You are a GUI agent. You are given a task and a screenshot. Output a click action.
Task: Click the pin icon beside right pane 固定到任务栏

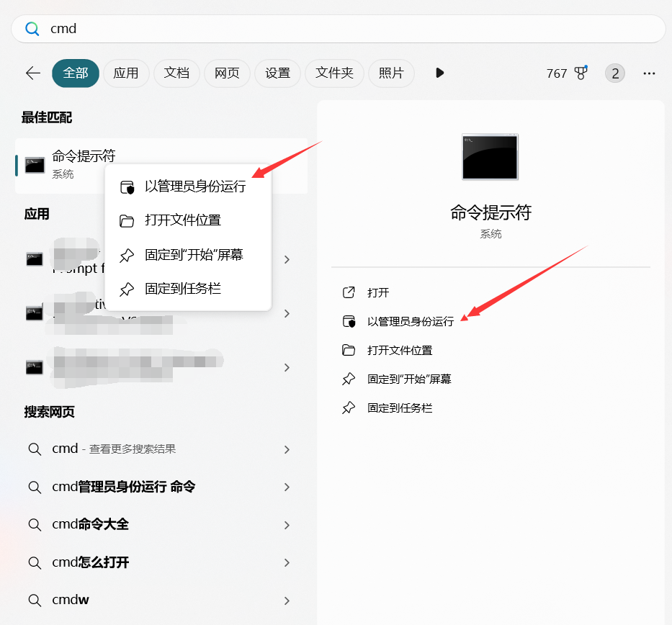tap(349, 408)
